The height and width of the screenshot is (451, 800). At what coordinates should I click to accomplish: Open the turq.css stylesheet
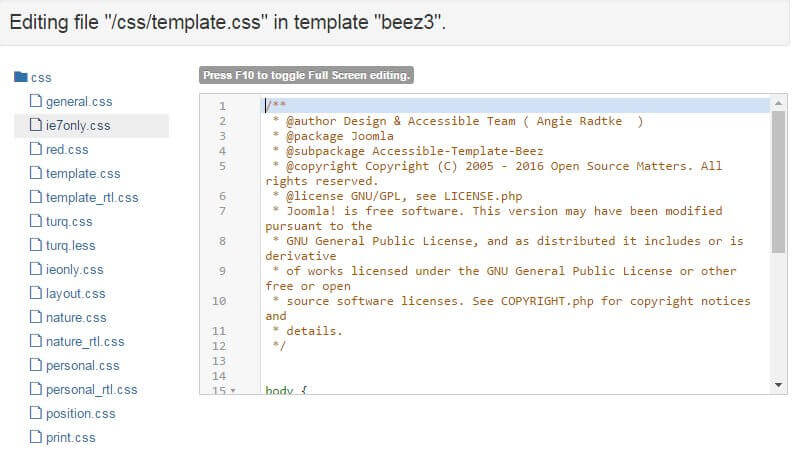click(69, 222)
